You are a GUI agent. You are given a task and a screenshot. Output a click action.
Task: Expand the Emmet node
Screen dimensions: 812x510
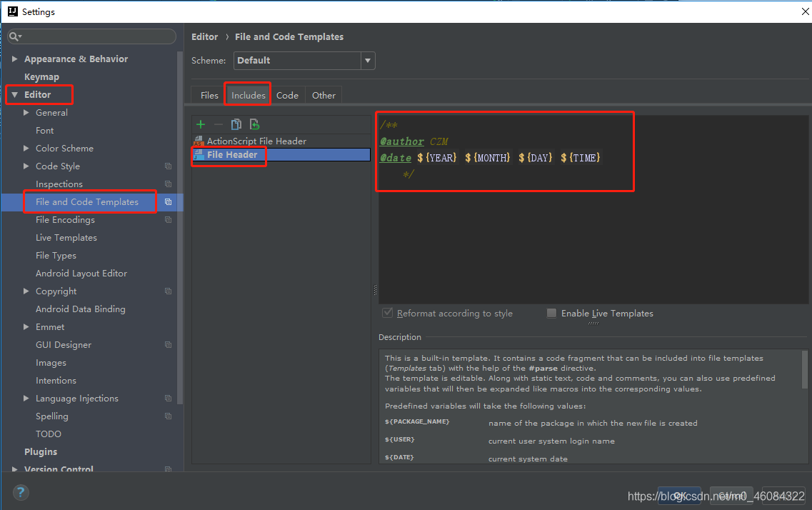[26, 326]
